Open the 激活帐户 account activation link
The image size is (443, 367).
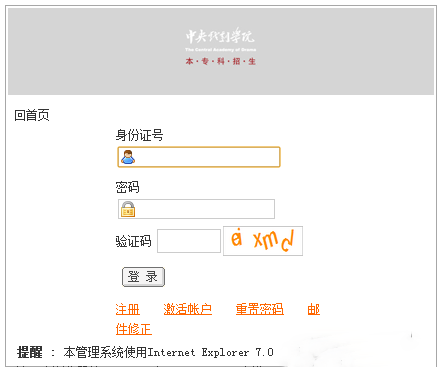(x=188, y=309)
